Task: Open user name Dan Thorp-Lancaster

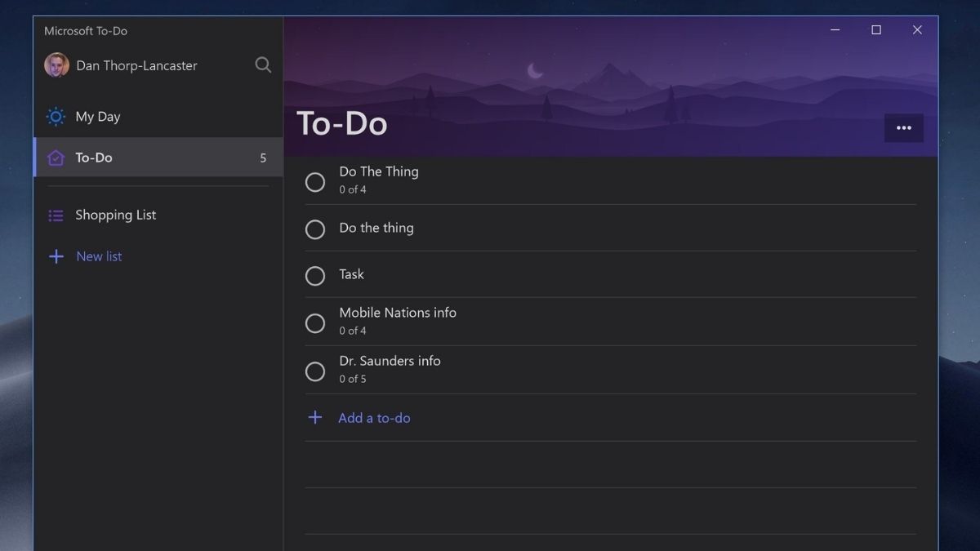Action: click(x=136, y=65)
